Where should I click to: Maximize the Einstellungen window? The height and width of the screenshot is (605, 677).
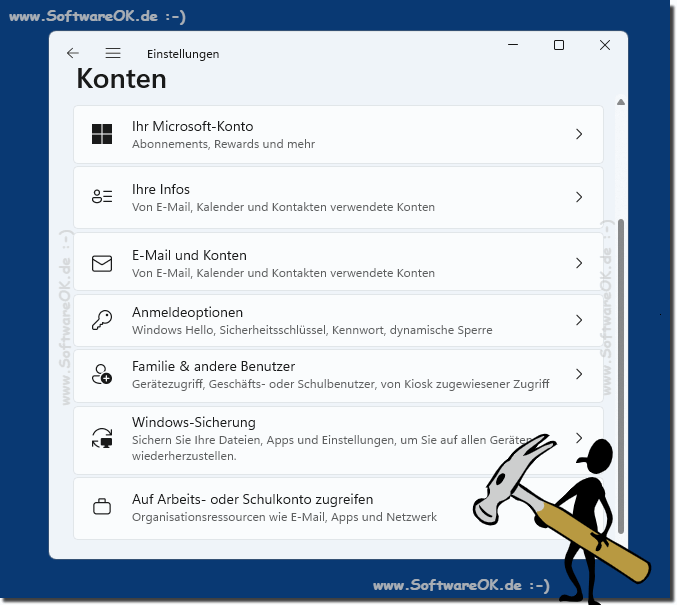(559, 45)
